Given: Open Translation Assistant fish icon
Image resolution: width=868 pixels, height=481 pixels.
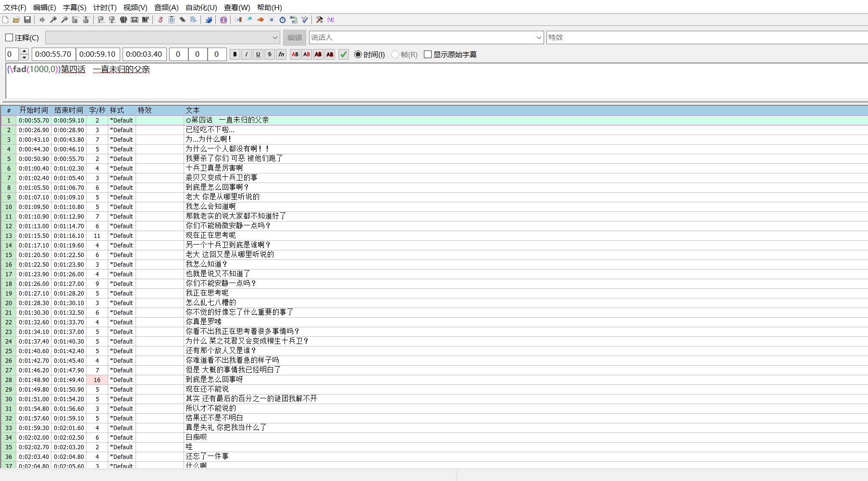Looking at the screenshot, I should [x=260, y=20].
